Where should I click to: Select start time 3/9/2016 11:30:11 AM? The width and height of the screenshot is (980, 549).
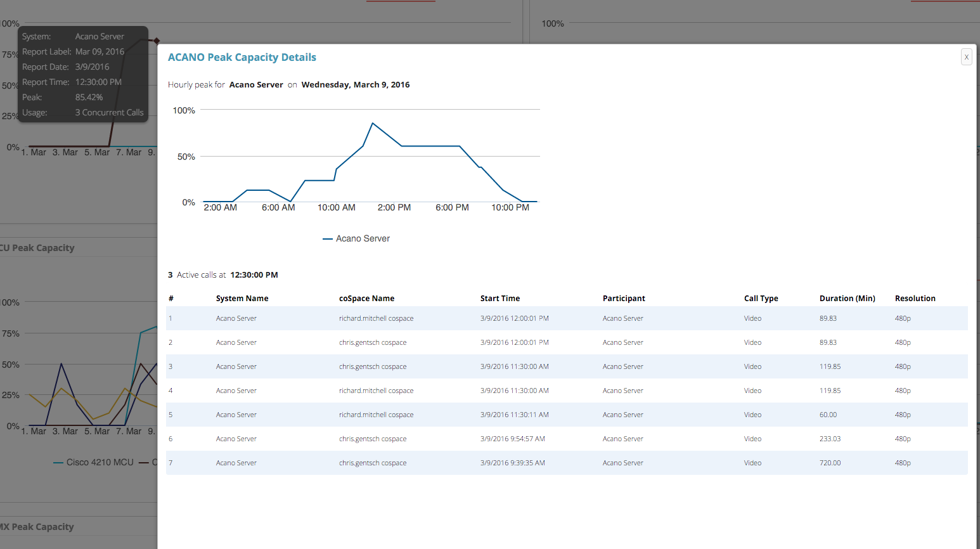click(514, 415)
